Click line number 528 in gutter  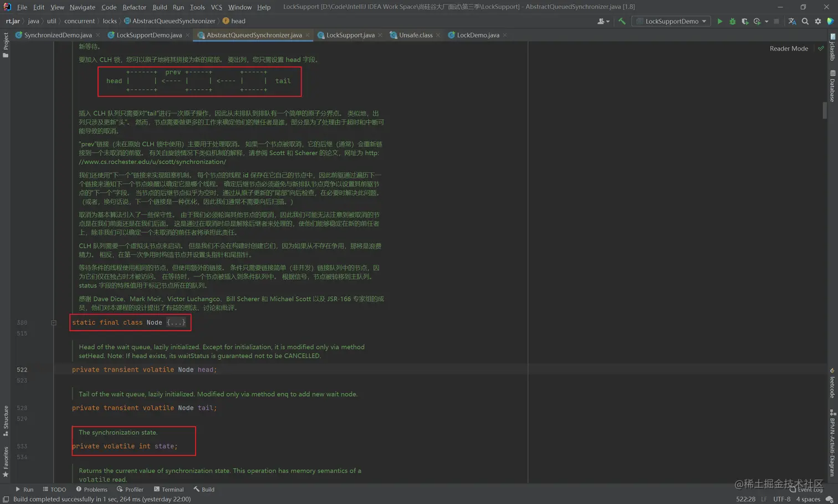22,408
